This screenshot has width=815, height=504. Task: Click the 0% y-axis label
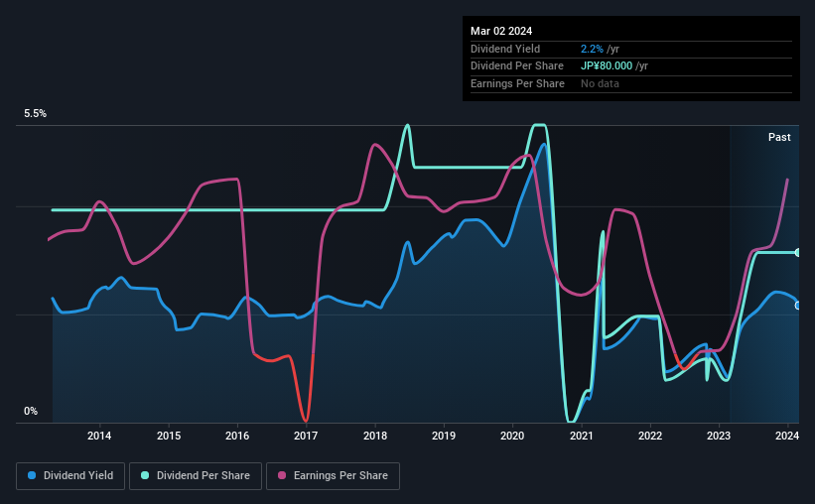31,411
